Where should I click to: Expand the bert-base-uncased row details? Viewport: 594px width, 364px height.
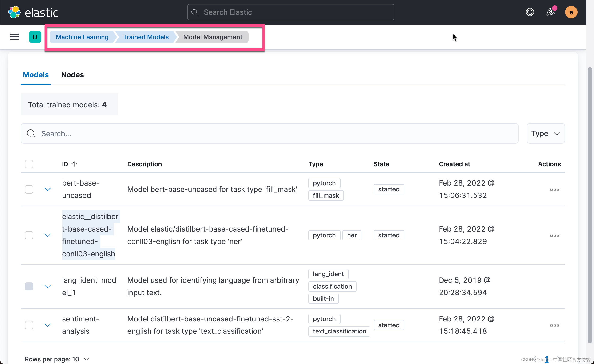click(48, 189)
